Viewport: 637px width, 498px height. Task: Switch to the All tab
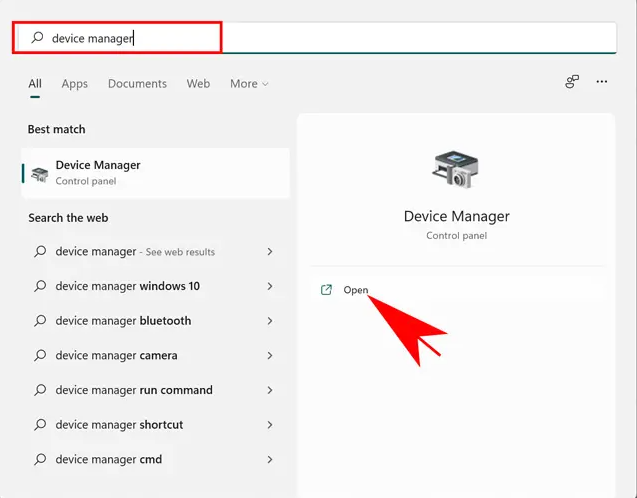tap(35, 84)
